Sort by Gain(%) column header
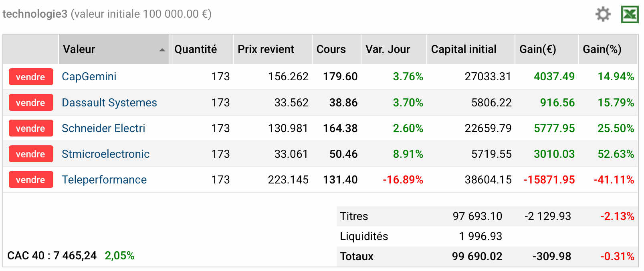The image size is (644, 271). (x=602, y=49)
